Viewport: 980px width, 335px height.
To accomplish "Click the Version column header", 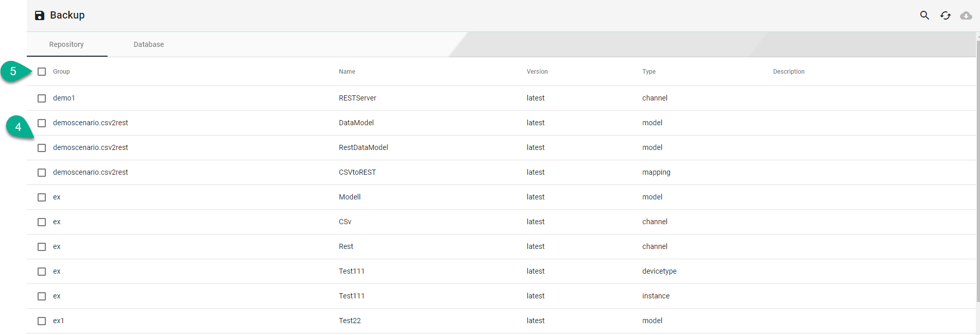I will 537,72.
